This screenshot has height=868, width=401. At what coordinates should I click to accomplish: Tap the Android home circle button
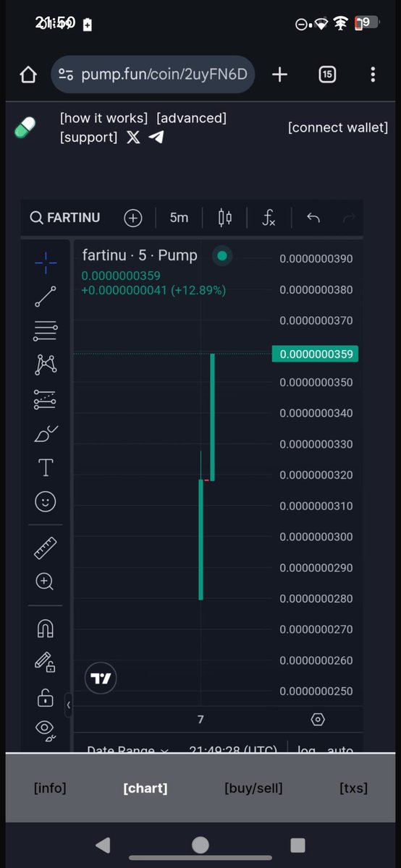(x=200, y=845)
